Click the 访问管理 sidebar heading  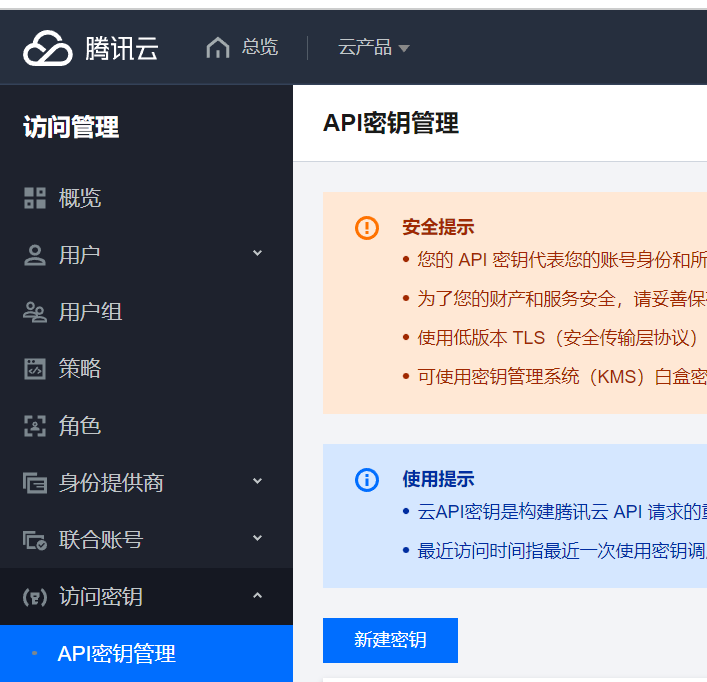[71, 127]
